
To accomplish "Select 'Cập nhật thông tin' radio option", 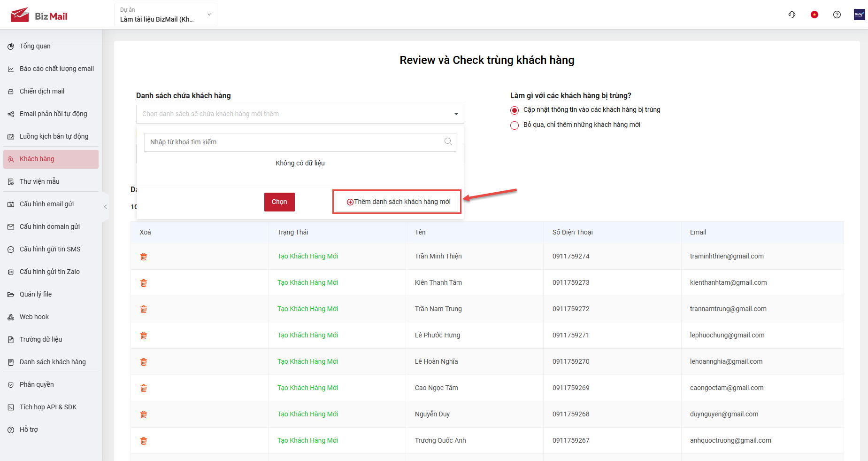I will pos(515,110).
